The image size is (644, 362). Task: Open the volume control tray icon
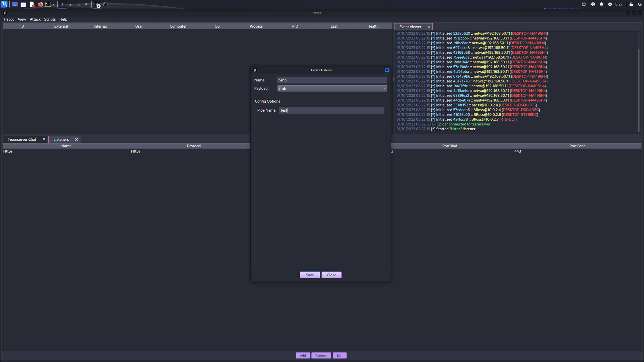[x=592, y=4]
